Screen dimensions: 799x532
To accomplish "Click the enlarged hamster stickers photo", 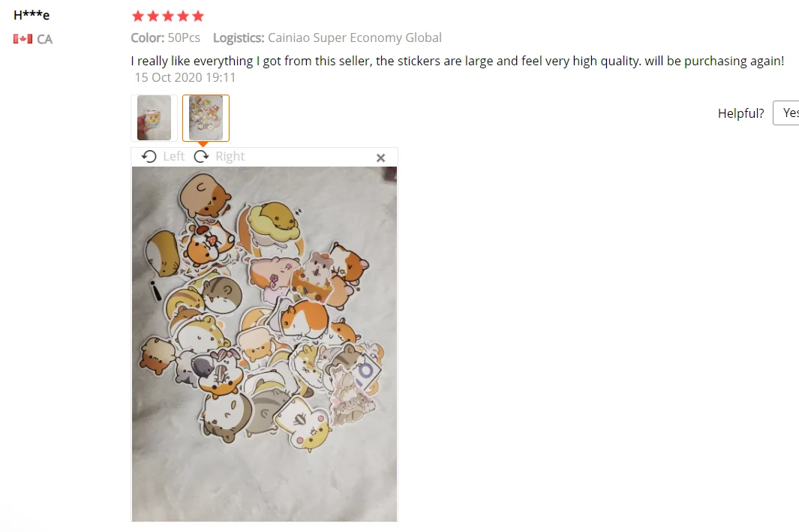I will point(265,344).
